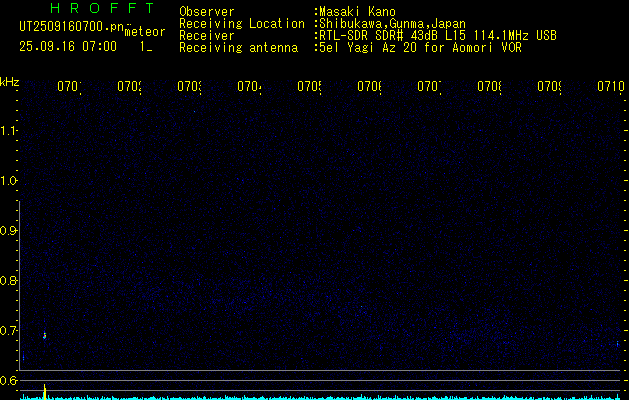Click the meteor count value '1_'
629x400 pixels.
(x=146, y=47)
